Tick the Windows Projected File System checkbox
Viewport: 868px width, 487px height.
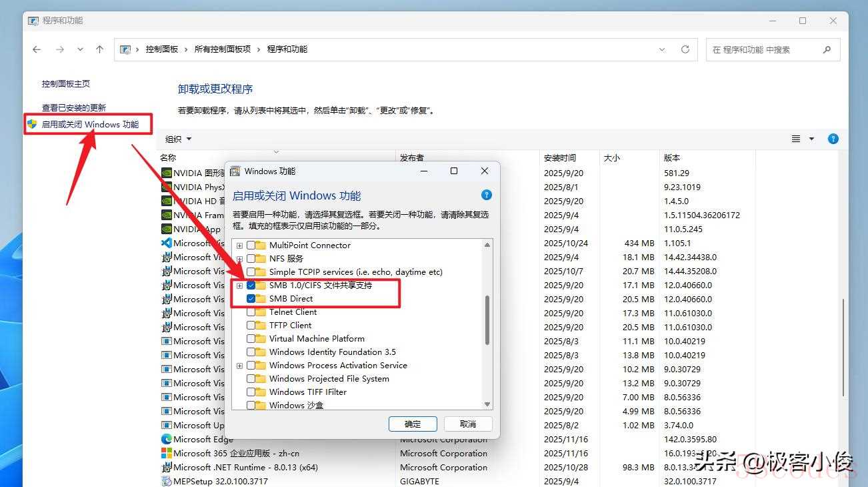click(x=251, y=378)
